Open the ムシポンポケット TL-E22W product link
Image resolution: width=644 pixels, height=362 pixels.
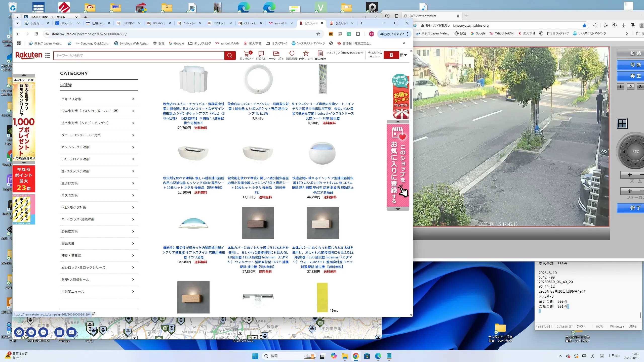pyautogui.click(x=258, y=109)
